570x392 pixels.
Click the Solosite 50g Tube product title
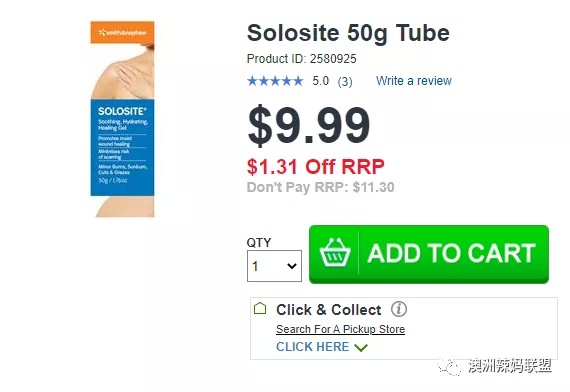348,33
